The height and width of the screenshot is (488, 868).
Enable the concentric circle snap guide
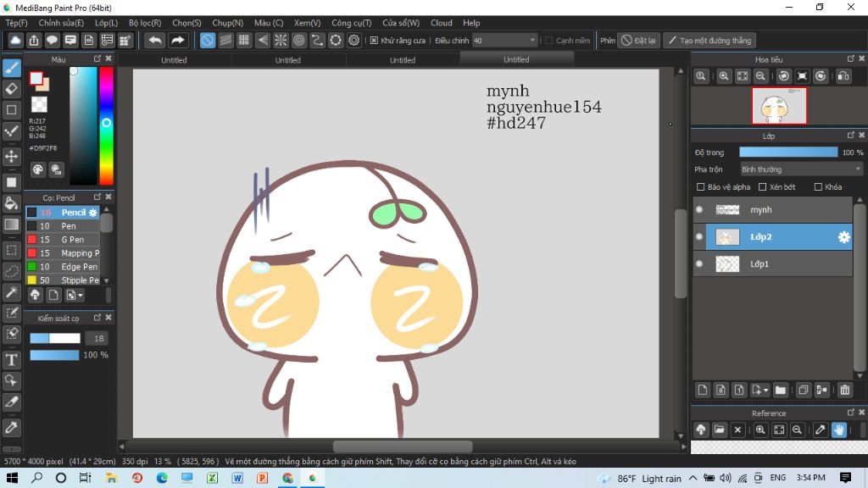(x=299, y=41)
